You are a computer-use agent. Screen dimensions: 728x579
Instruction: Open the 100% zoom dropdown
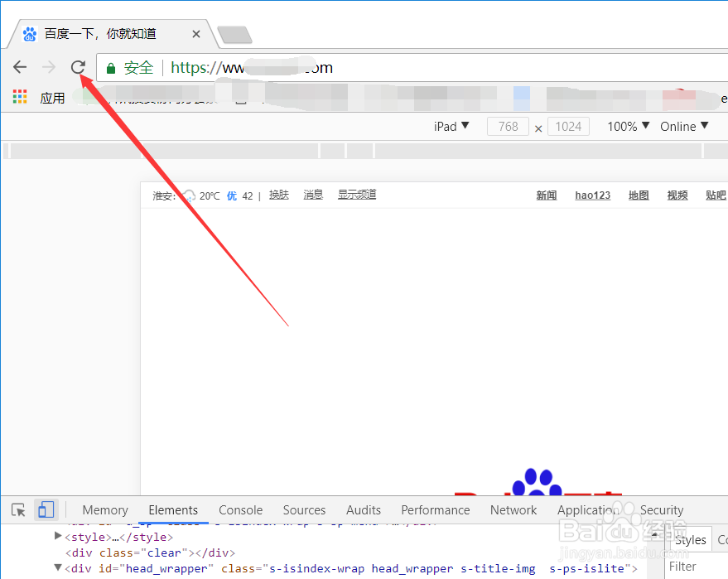(x=628, y=126)
